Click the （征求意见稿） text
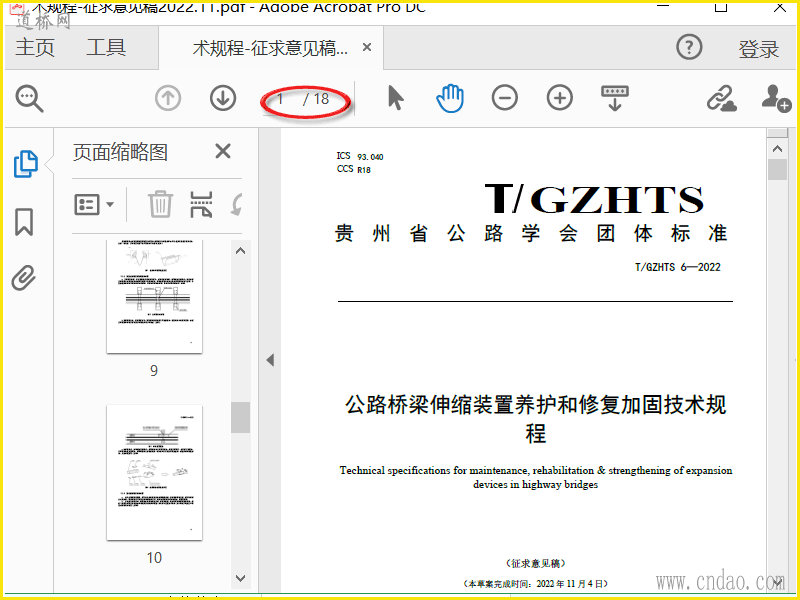Viewport: 800px width, 600px height. pos(536,563)
